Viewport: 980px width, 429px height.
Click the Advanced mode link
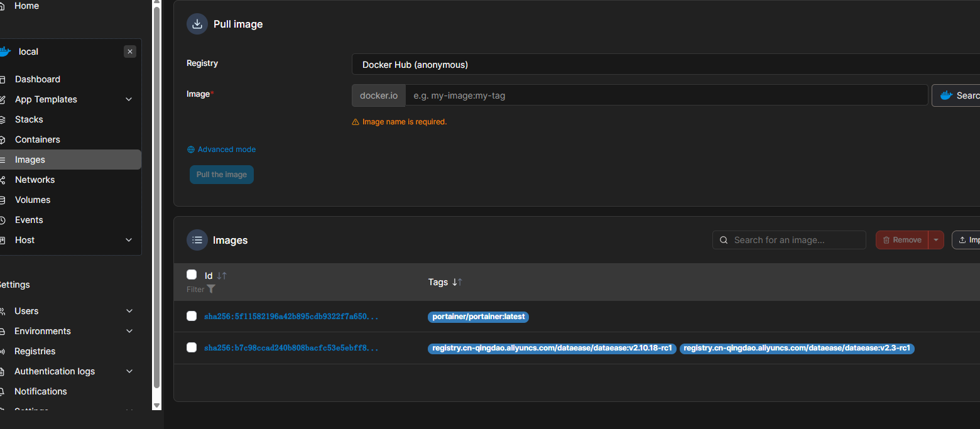coord(226,149)
